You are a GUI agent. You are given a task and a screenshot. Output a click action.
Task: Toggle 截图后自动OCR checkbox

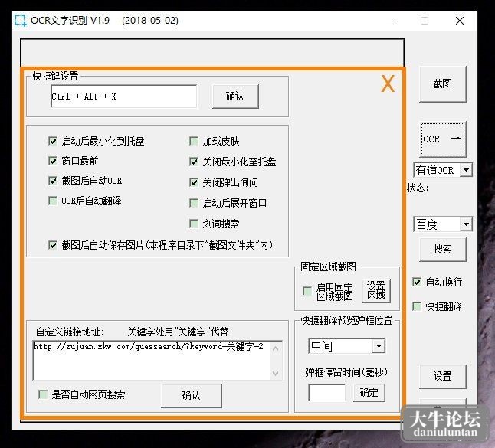(53, 181)
